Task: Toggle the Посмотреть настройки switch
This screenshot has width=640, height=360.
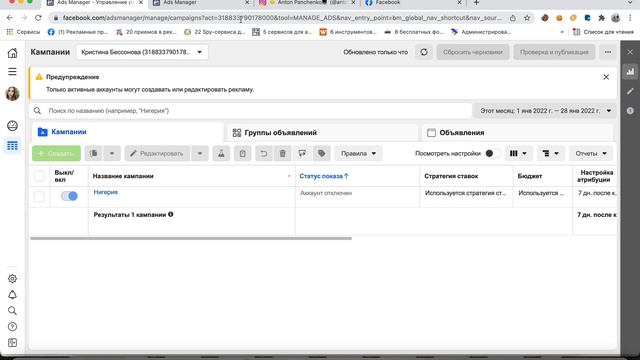Action: [x=493, y=153]
